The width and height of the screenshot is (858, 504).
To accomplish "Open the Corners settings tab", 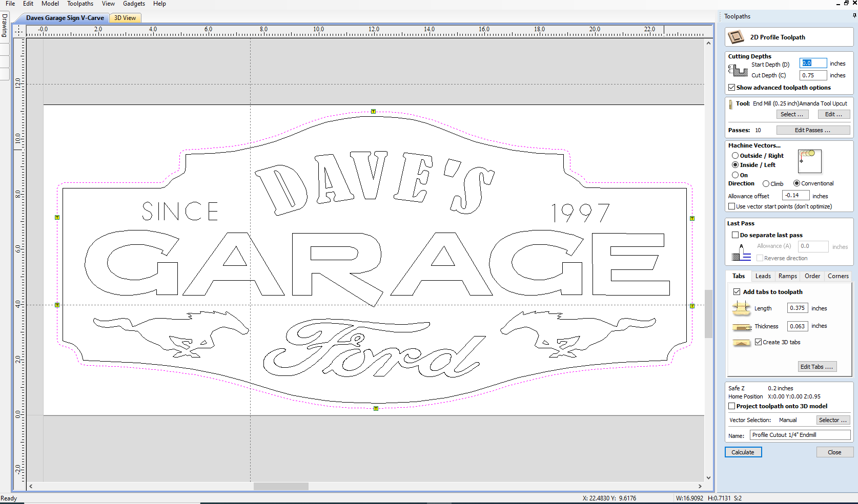I will click(838, 276).
